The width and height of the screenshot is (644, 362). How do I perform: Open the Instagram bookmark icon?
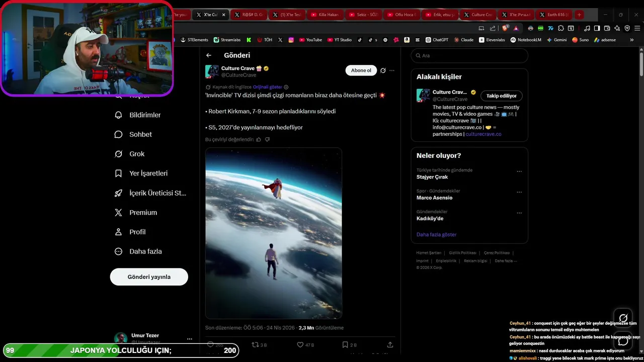(x=291, y=40)
